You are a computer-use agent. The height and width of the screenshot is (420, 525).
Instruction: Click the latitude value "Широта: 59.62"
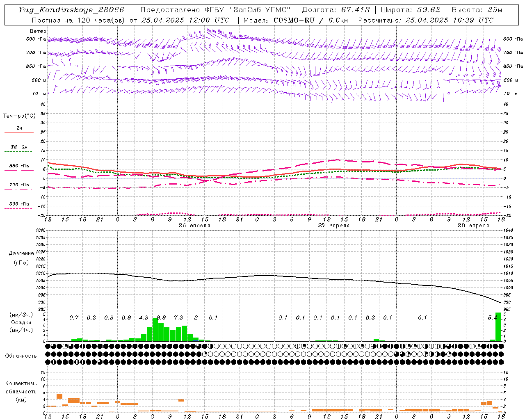pyautogui.click(x=411, y=10)
